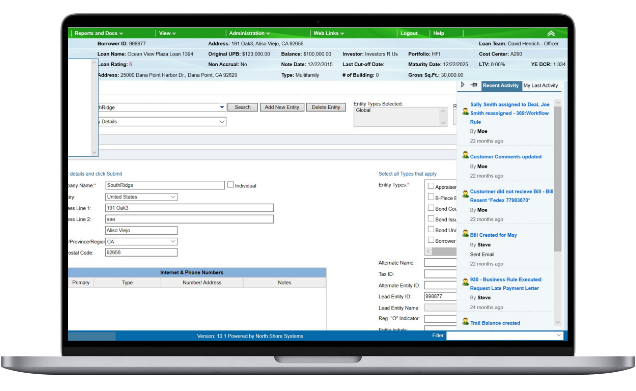The width and height of the screenshot is (636, 391).
Task: Check the Bond Counsel entity type checkbox
Action: pos(431,208)
